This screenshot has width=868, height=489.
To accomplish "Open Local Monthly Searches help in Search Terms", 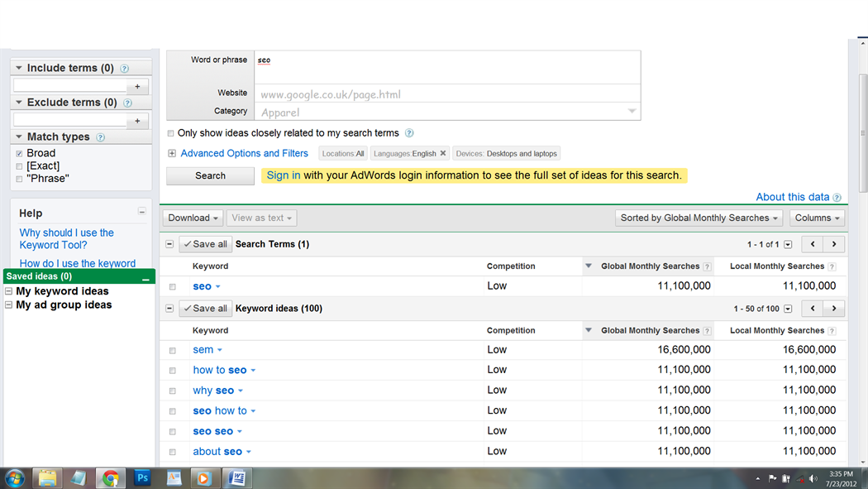I will point(832,267).
